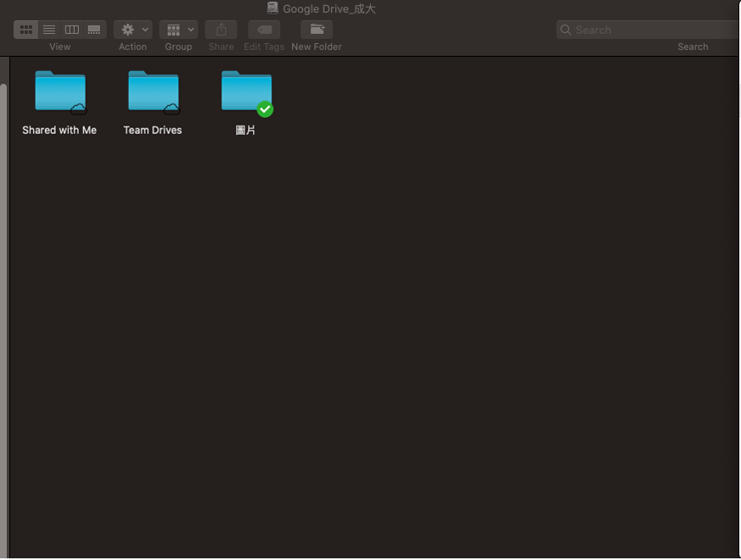Click the Edit Tags toolbar icon

click(264, 30)
